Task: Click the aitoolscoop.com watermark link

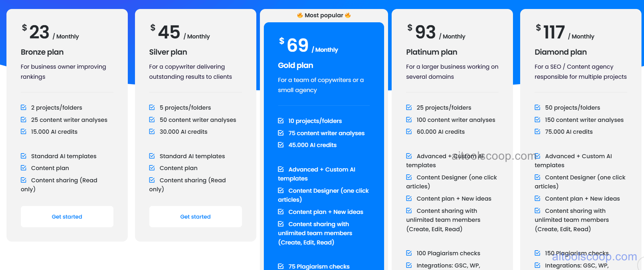Action: coord(594,257)
